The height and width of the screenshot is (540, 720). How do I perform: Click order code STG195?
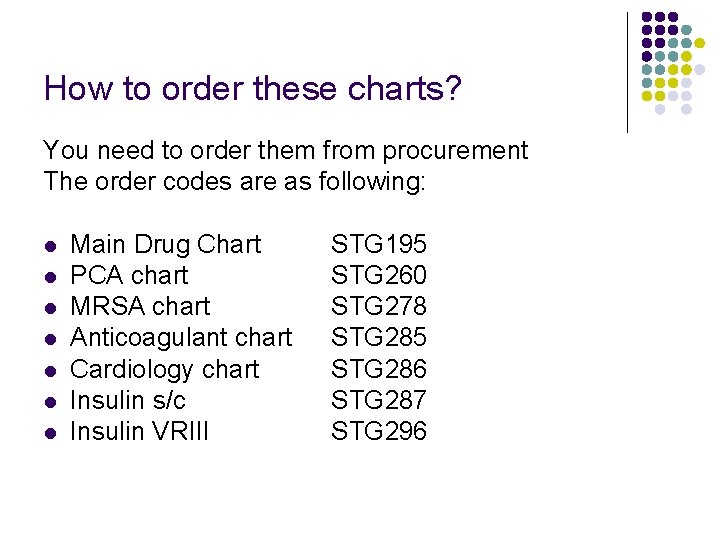(379, 244)
